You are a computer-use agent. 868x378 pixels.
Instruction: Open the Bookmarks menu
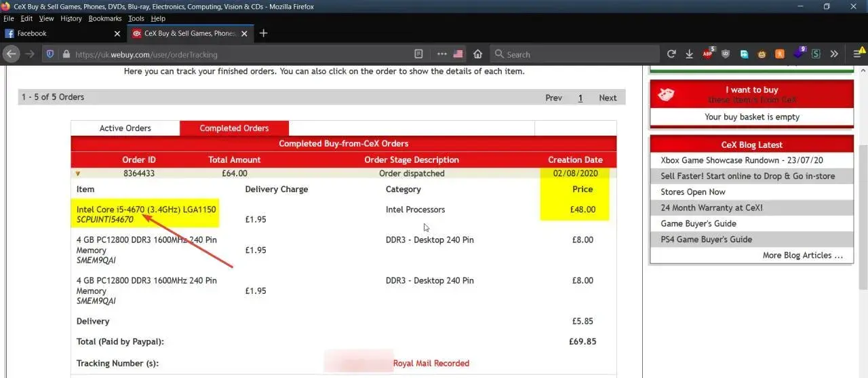[x=104, y=18]
